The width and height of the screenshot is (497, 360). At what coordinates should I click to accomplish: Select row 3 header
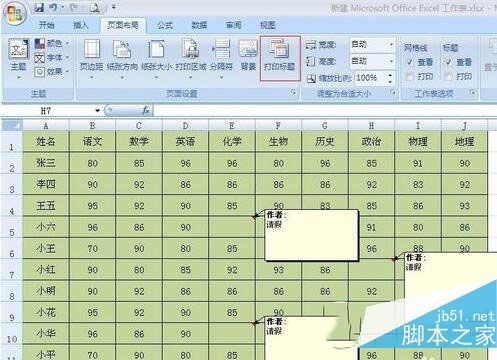pyautogui.click(x=12, y=184)
